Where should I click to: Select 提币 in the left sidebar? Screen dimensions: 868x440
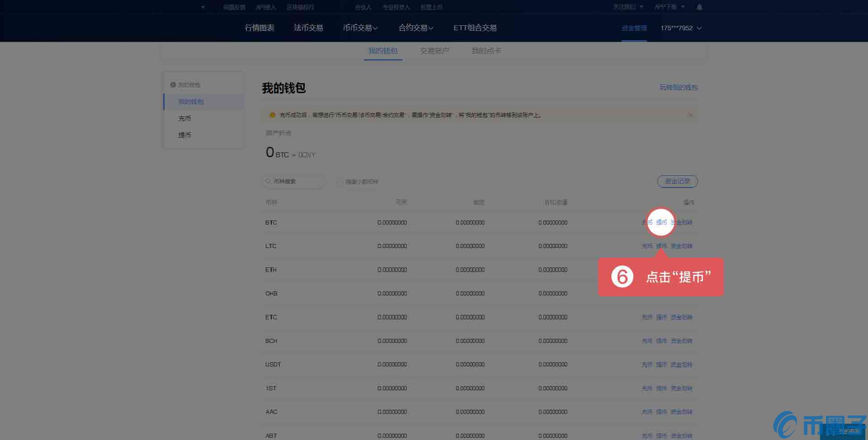[x=184, y=135]
